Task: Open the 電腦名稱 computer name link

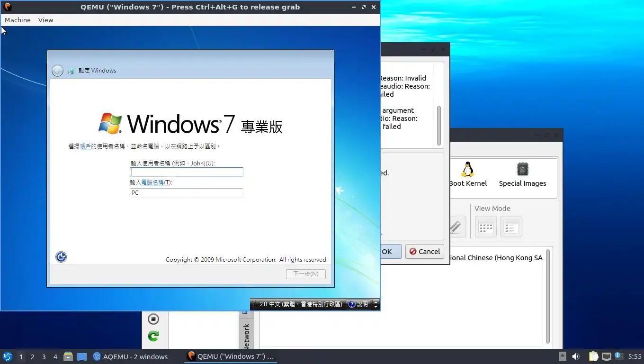Action: pyautogui.click(x=152, y=182)
